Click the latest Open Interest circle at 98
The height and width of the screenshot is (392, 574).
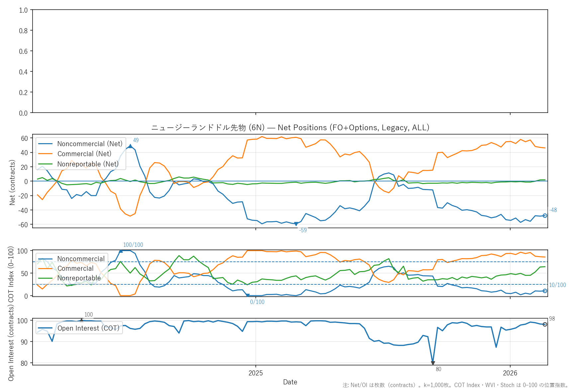[545, 324]
